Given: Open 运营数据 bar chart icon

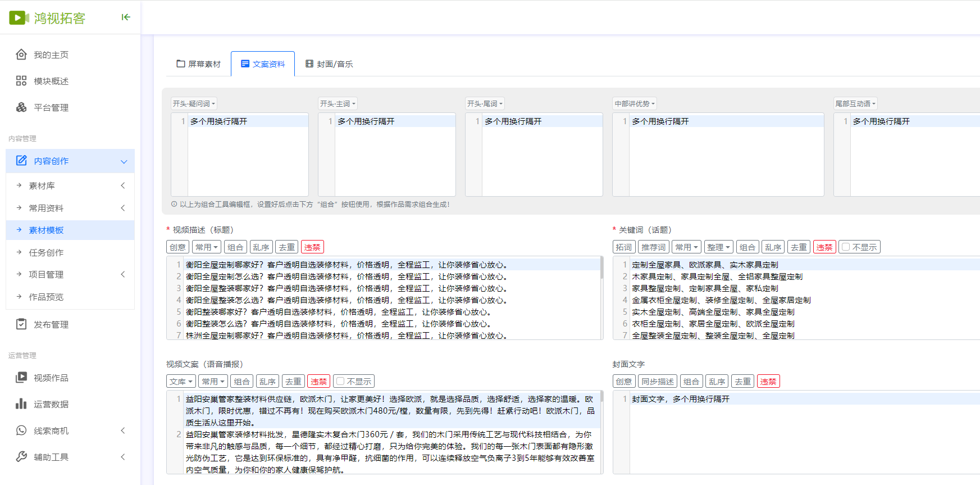Looking at the screenshot, I should pos(21,404).
